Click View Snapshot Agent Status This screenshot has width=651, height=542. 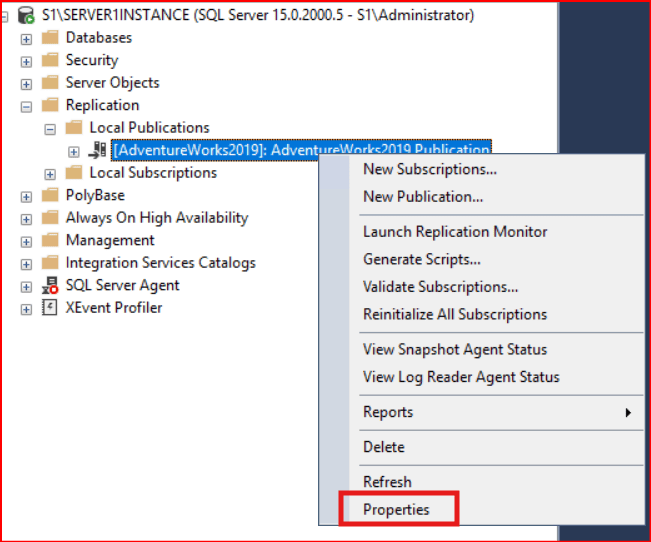(454, 349)
